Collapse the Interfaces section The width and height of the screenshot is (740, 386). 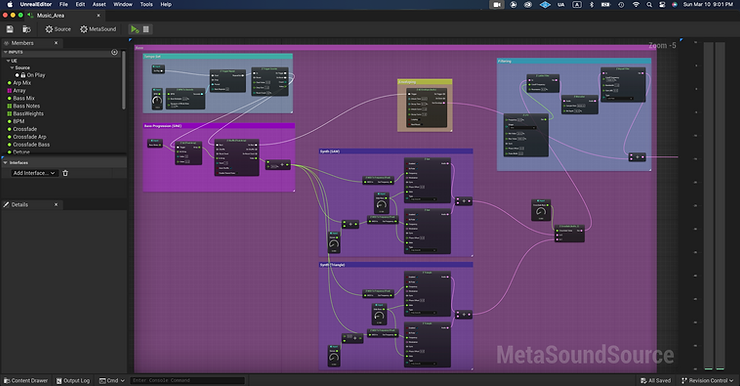coord(5,163)
